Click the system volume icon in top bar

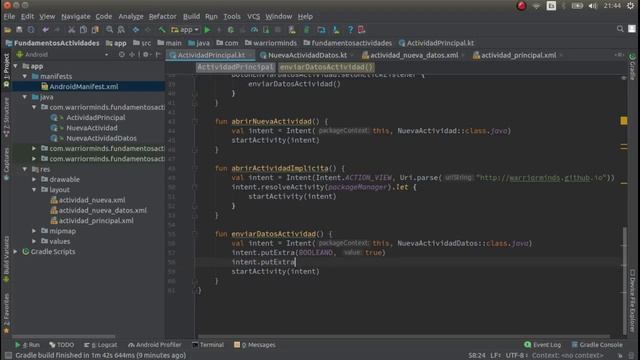click(x=592, y=6)
